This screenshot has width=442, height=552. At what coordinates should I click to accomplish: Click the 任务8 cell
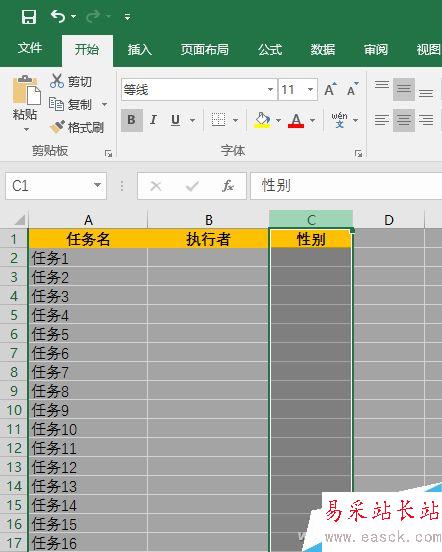[88, 391]
